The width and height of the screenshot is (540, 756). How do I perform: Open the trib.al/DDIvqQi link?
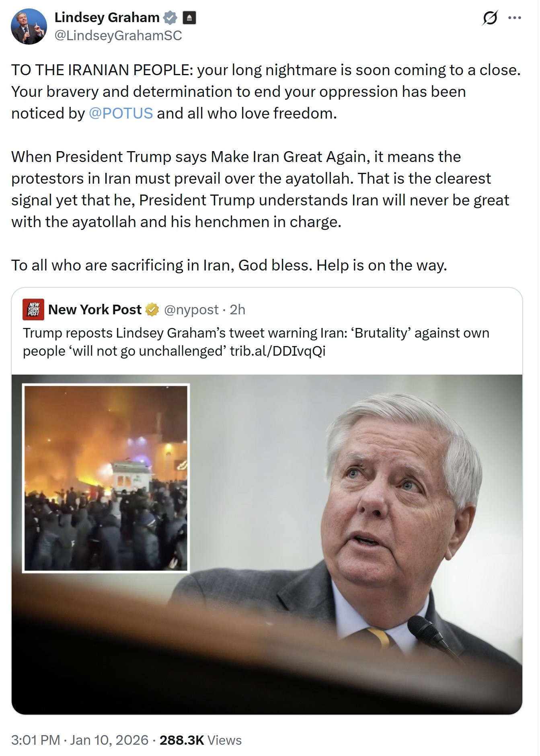click(277, 351)
